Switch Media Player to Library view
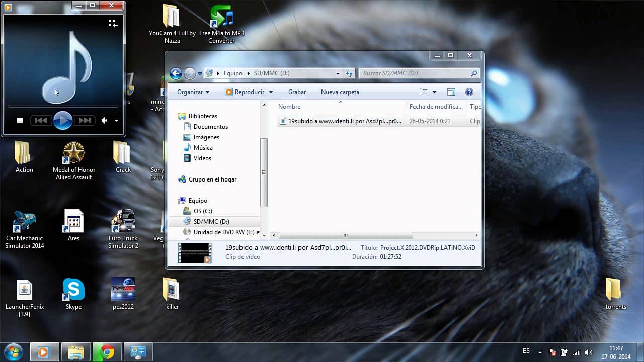 click(113, 23)
